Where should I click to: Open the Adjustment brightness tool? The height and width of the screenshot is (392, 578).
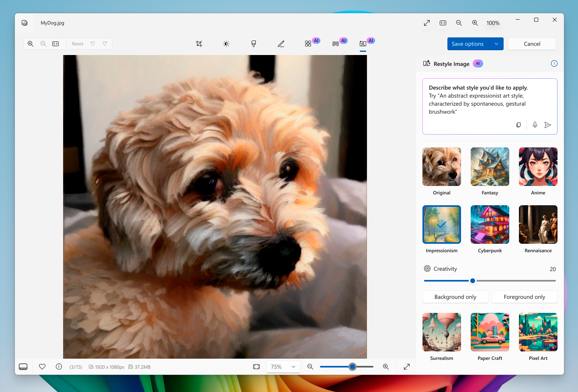(x=226, y=44)
